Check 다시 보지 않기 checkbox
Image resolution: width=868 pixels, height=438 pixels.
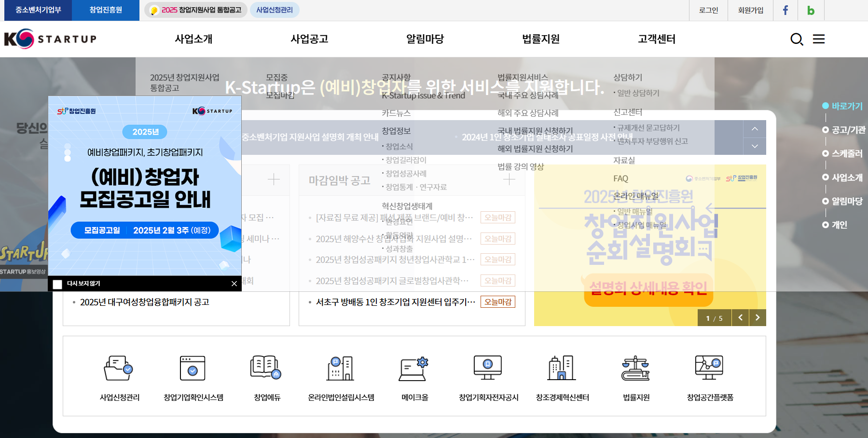(x=57, y=284)
